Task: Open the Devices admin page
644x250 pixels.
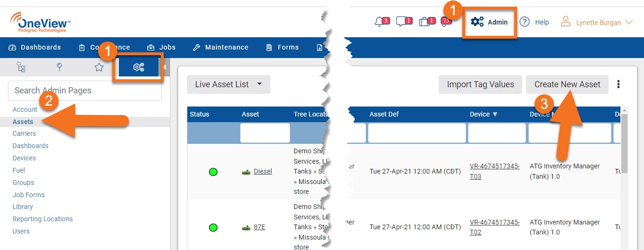Action: (24, 158)
